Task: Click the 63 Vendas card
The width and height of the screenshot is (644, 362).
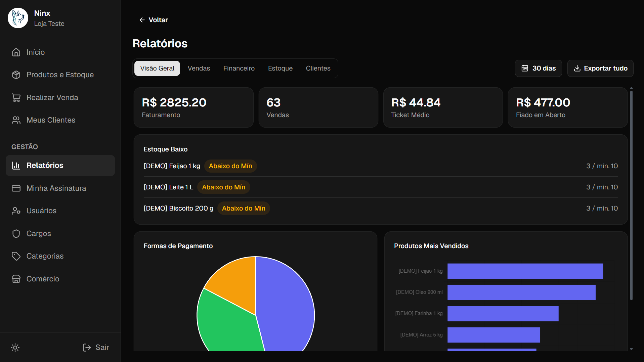Action: click(318, 108)
